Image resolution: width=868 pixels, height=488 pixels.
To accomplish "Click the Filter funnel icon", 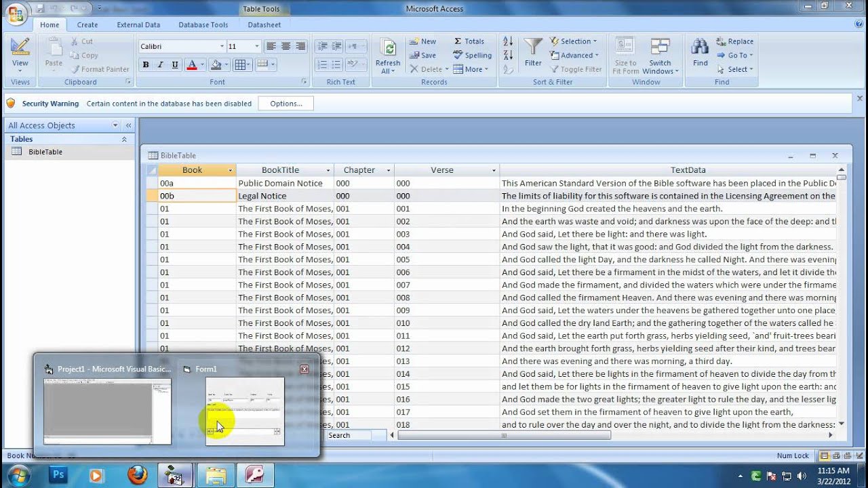I will tap(533, 47).
